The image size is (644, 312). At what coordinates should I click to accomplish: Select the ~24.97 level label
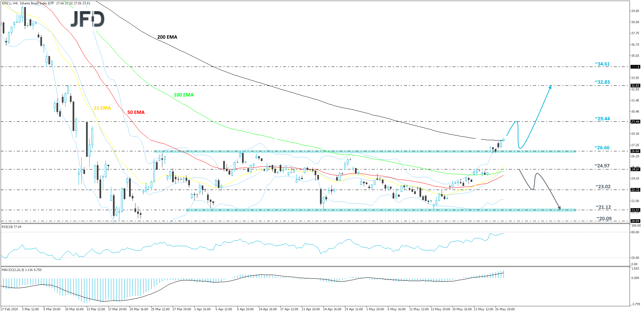point(602,166)
